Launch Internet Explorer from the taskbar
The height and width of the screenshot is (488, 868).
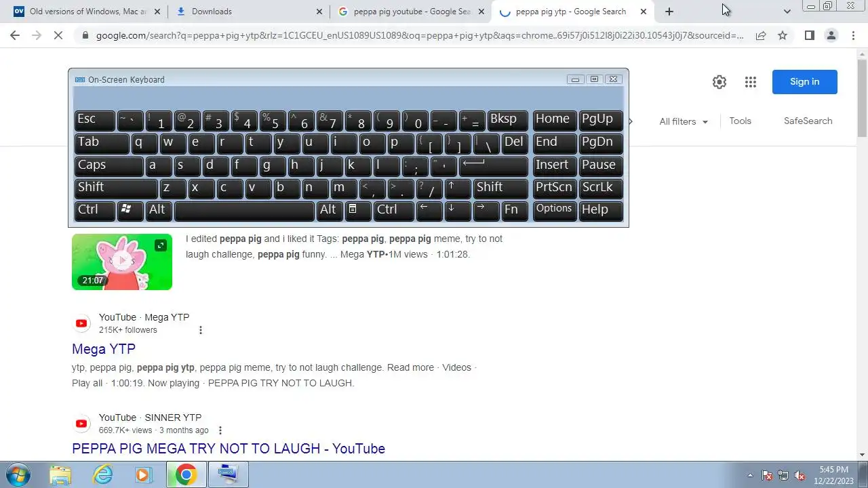pyautogui.click(x=102, y=474)
